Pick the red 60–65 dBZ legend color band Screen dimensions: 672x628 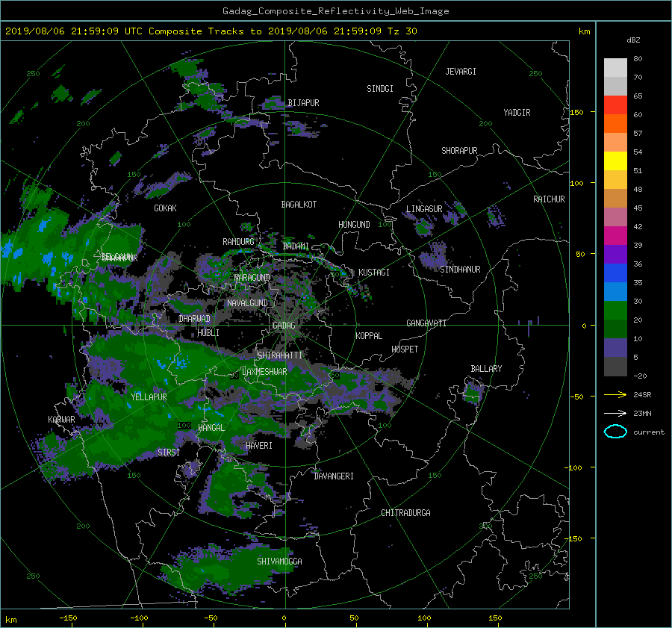click(615, 105)
